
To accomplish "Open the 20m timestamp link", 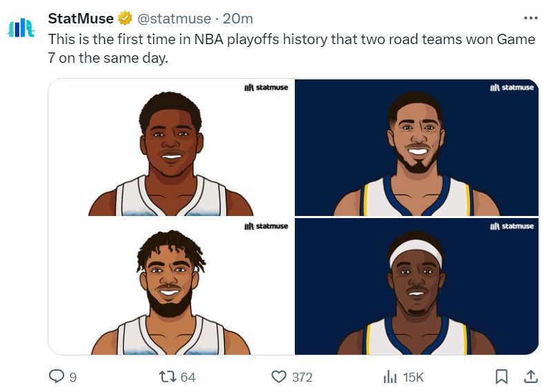I will 238,19.
